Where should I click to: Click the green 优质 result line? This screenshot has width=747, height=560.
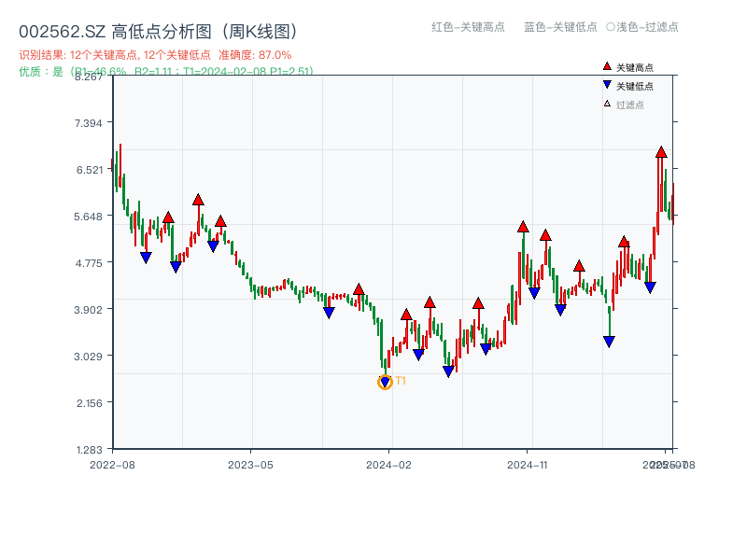(166, 71)
